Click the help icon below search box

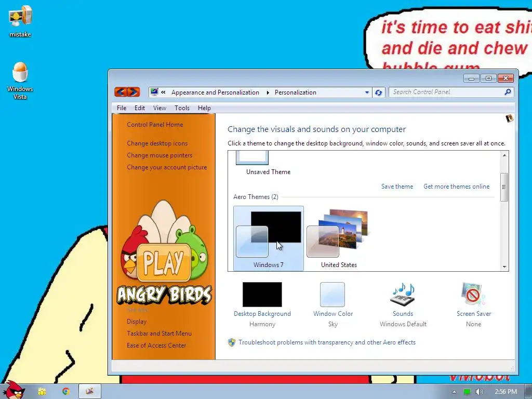pos(509,118)
